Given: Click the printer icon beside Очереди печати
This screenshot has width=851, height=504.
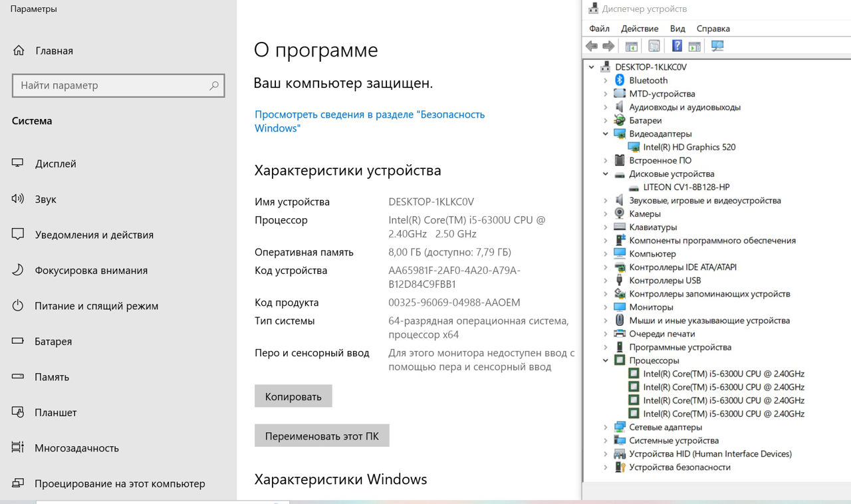Looking at the screenshot, I should [x=620, y=334].
